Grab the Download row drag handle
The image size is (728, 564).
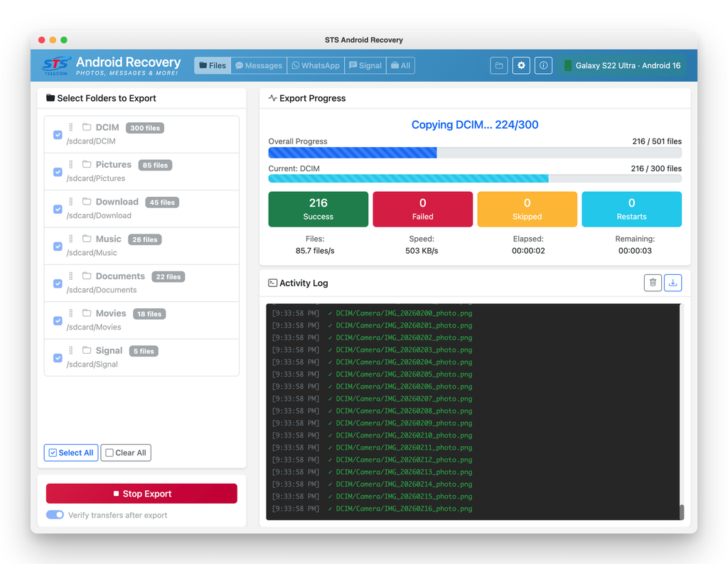click(x=71, y=201)
